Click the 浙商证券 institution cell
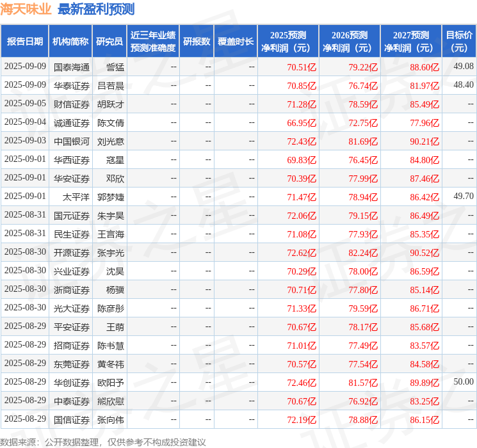This screenshot has width=477, height=448. (x=72, y=290)
